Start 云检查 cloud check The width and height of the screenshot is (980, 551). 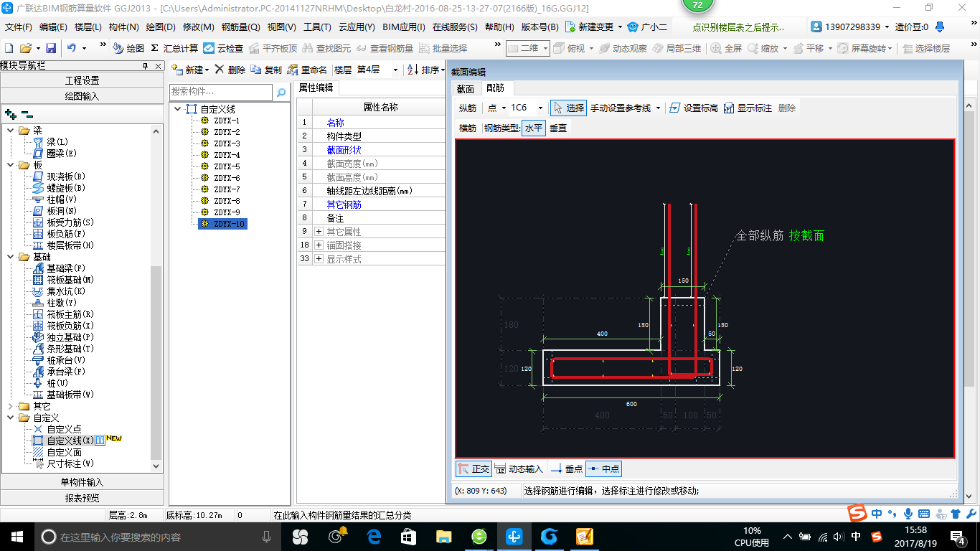223,48
